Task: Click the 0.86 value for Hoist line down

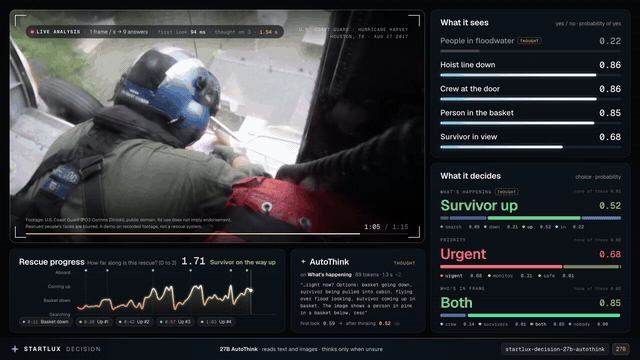Action: point(610,65)
